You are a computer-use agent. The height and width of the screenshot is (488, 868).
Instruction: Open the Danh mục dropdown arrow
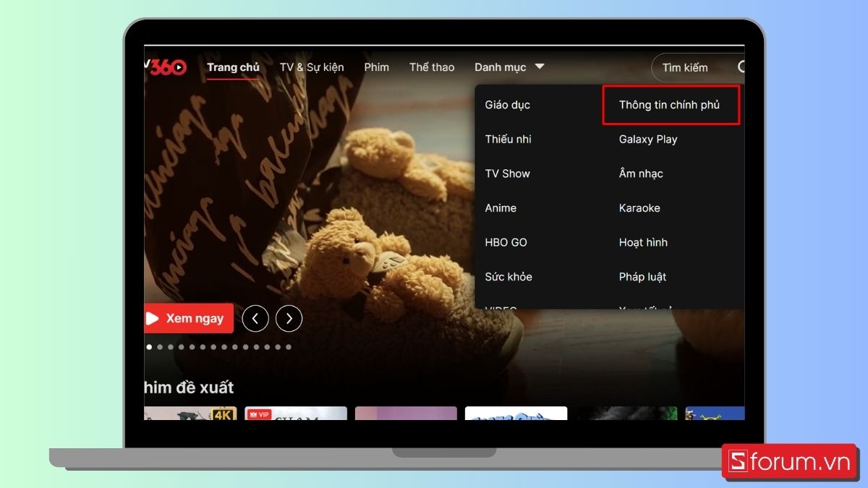tap(540, 67)
